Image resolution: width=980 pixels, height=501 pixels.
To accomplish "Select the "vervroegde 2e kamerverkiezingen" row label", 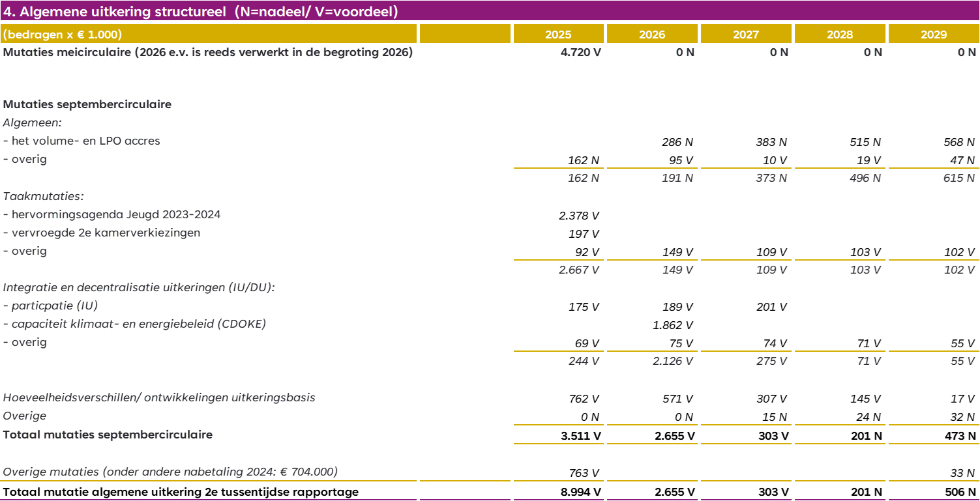I will coord(102,233).
